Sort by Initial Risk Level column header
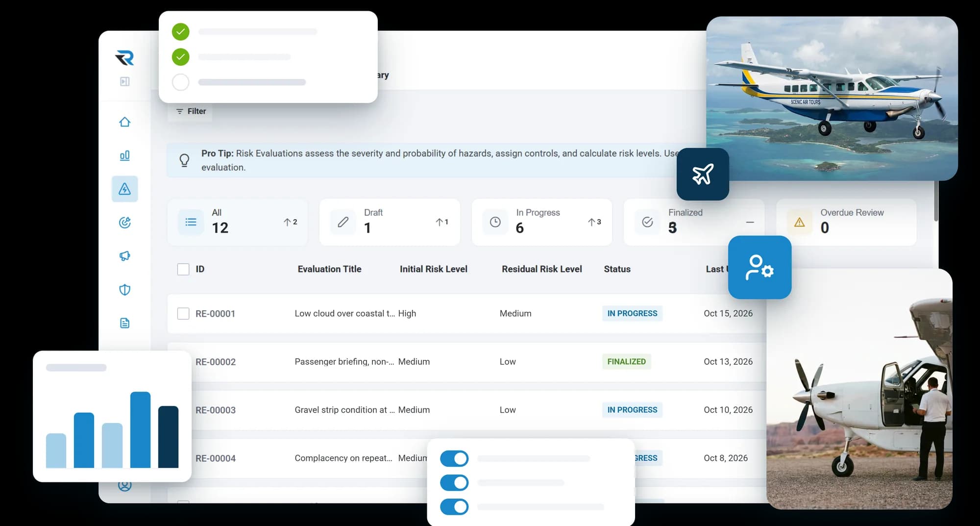The width and height of the screenshot is (980, 526). coord(434,269)
